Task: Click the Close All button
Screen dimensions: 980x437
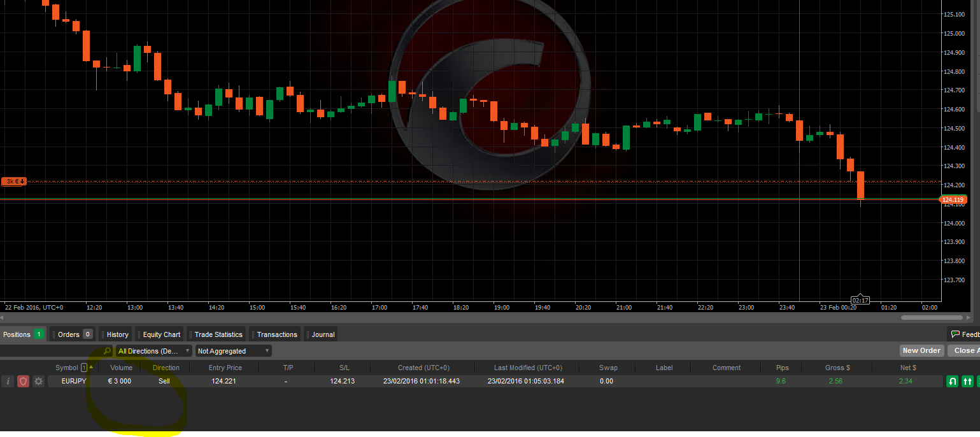Action: pyautogui.click(x=963, y=350)
